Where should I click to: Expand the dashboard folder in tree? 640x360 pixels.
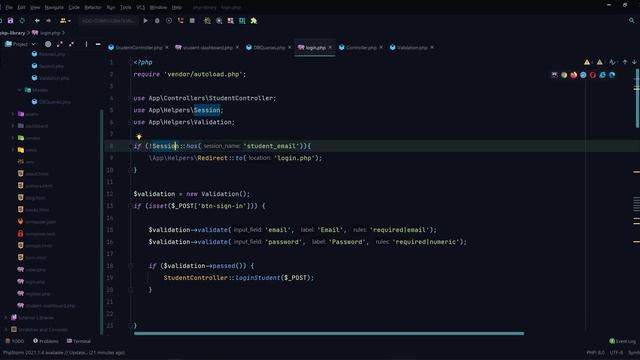pyautogui.click(x=13, y=126)
